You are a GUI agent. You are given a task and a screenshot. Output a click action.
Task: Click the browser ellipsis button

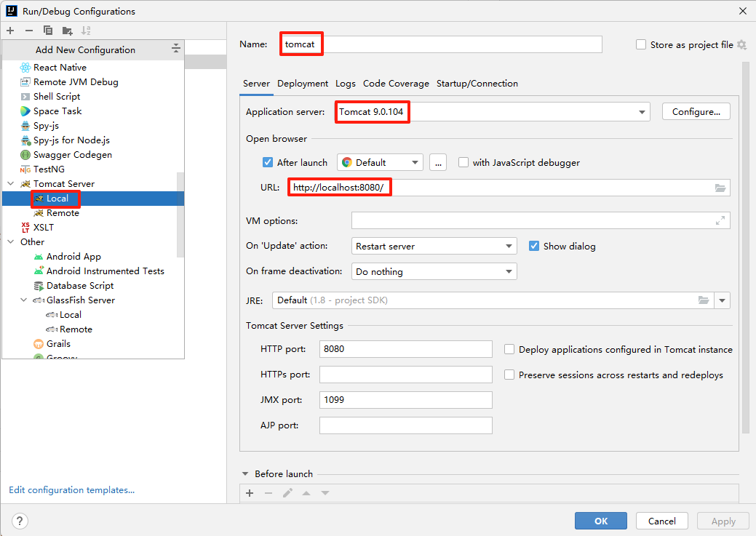pyautogui.click(x=438, y=162)
